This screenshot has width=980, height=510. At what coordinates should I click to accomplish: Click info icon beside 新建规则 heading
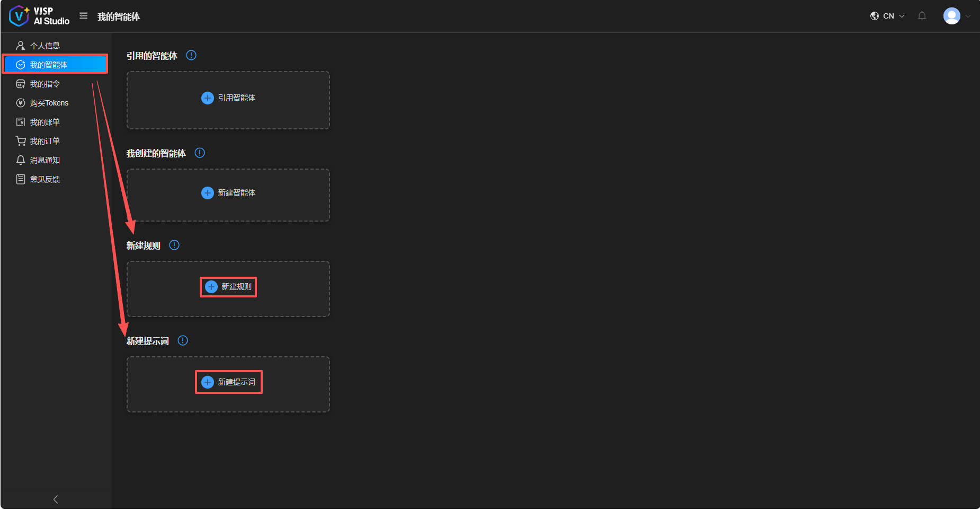point(174,245)
